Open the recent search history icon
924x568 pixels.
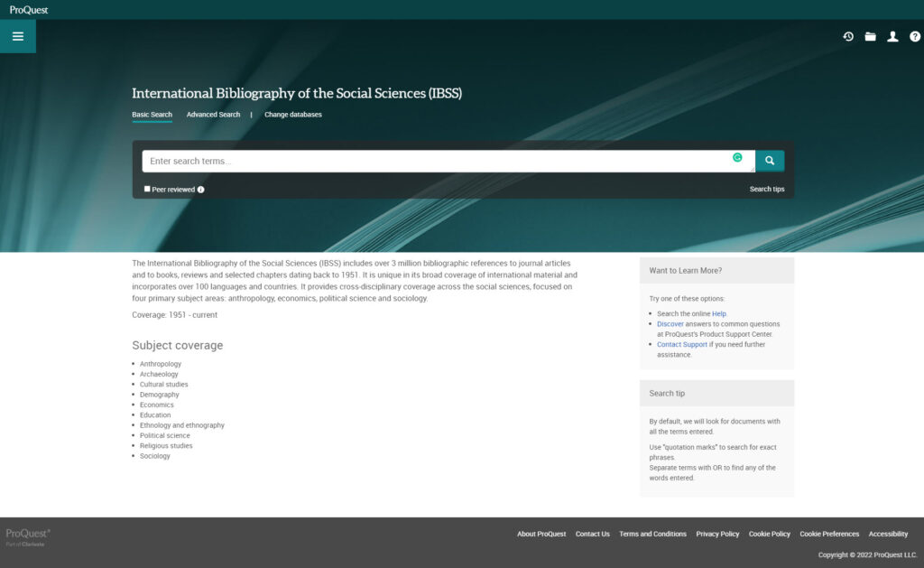coord(847,37)
